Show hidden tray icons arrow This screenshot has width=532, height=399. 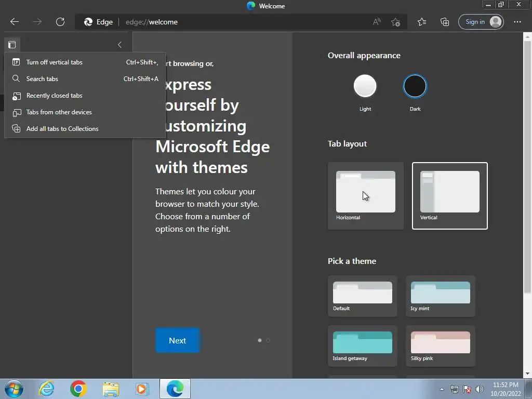(x=442, y=389)
